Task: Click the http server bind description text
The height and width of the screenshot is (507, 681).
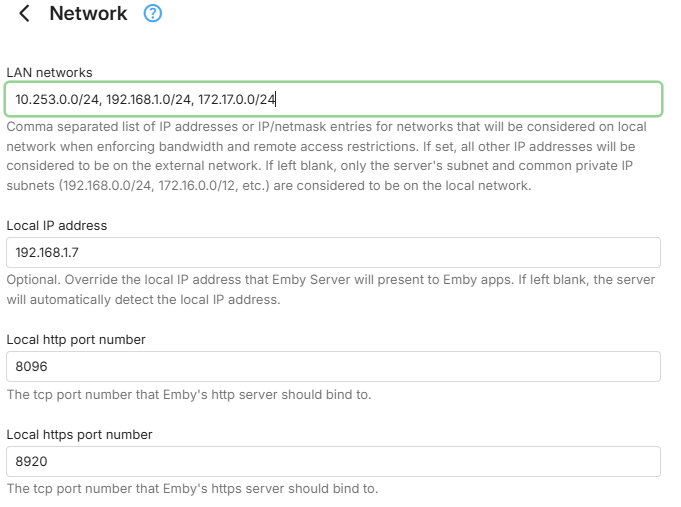Action: pos(189,394)
